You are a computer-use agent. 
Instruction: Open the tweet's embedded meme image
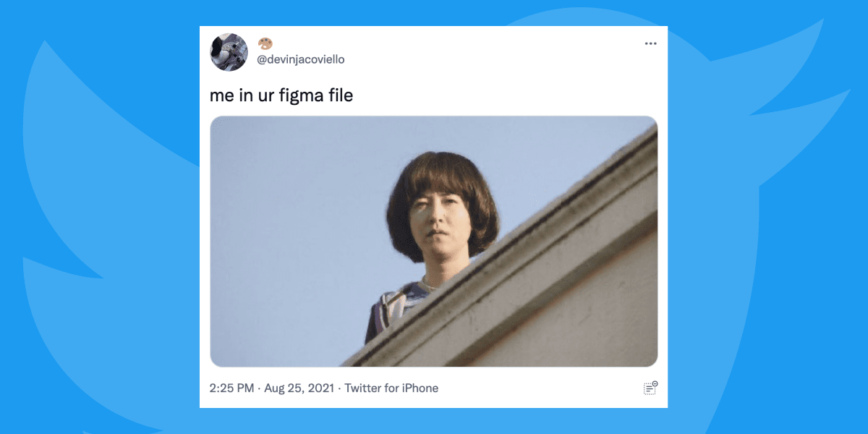tap(434, 242)
